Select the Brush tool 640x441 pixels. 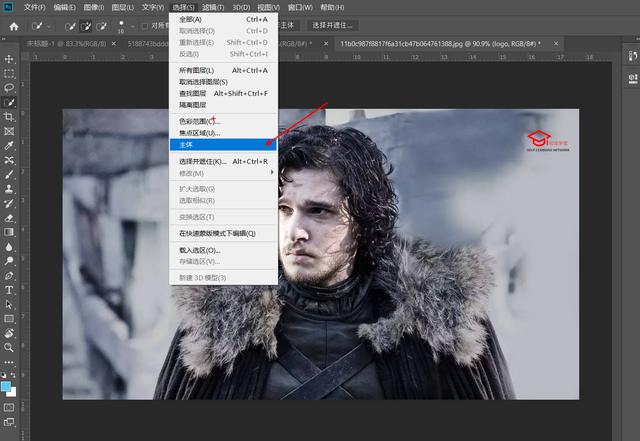(x=9, y=174)
